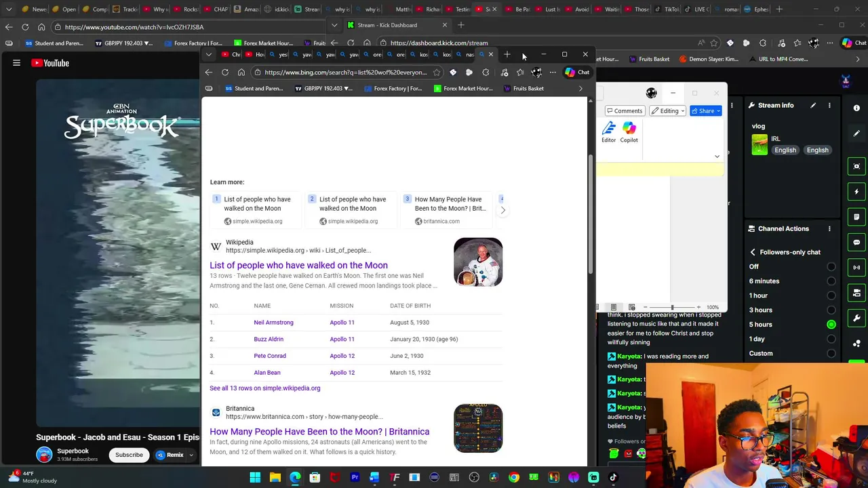
Task: Reload the Bing search page
Action: point(225,73)
